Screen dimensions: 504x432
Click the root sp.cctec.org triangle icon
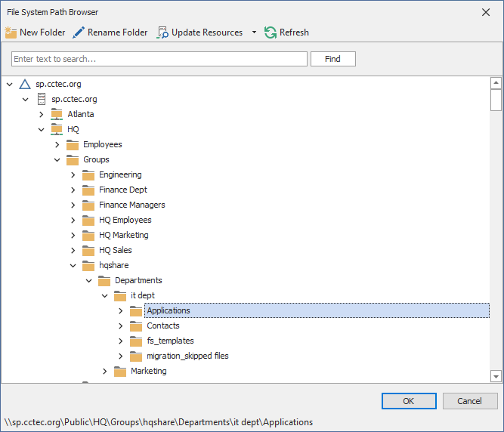[x=25, y=84]
